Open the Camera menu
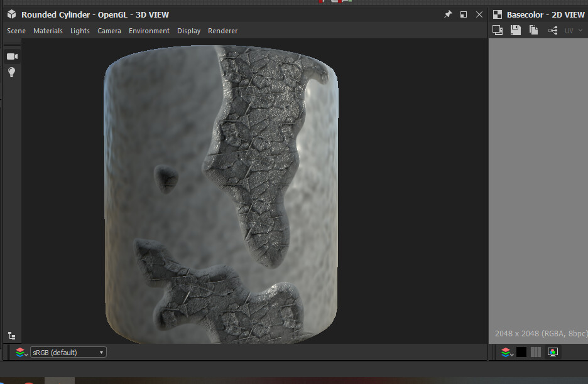Screen dimensions: 588x384 click(109, 31)
